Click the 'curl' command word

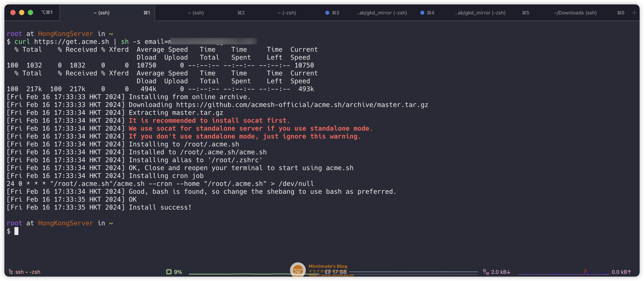22,42
